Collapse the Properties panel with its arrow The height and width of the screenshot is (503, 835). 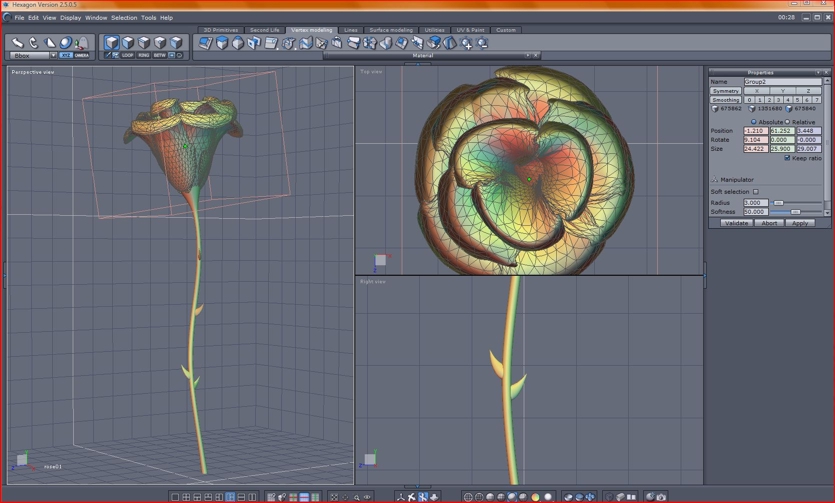817,73
